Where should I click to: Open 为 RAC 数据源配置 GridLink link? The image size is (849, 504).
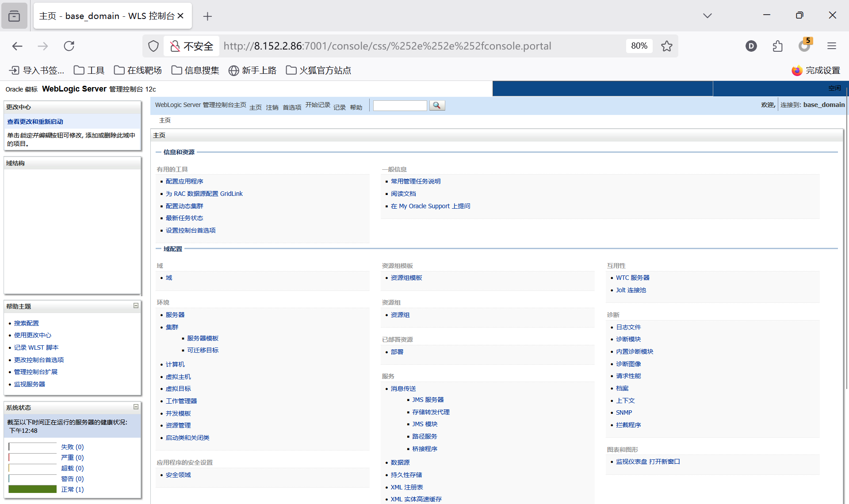[x=204, y=194]
